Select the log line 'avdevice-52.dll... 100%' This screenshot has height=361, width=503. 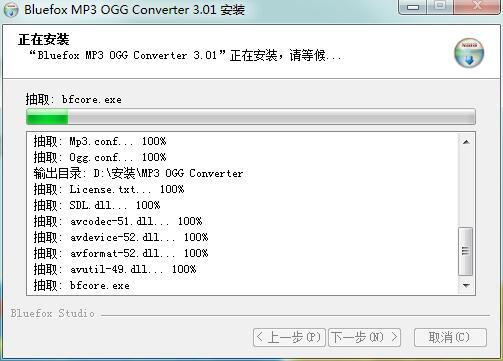coord(121,237)
